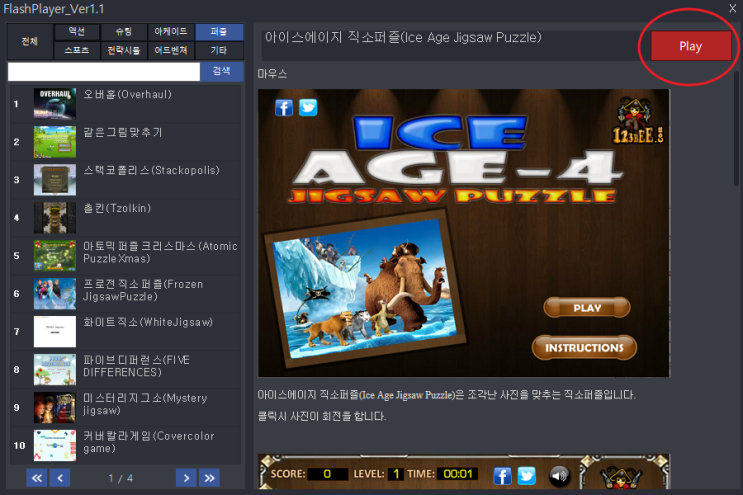
Task: Select the 아케이드 category tab
Action: tap(171, 32)
